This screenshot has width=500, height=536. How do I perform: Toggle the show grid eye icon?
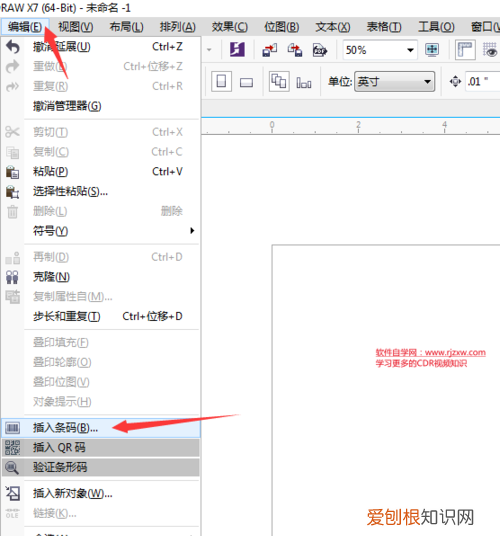pyautogui.click(x=490, y=50)
